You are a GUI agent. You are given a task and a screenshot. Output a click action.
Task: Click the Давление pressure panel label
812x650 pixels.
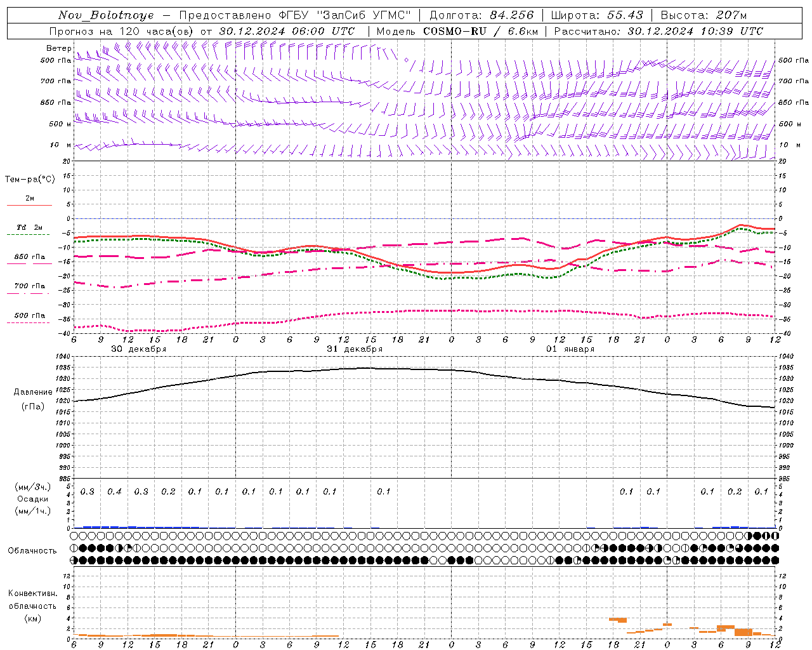(33, 392)
